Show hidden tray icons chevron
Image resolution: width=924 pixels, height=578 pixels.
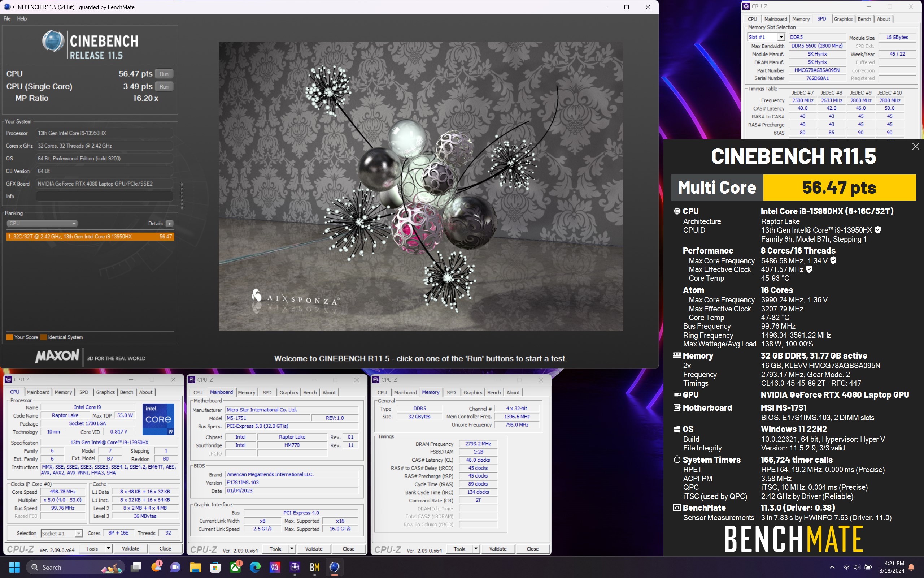[x=832, y=567]
